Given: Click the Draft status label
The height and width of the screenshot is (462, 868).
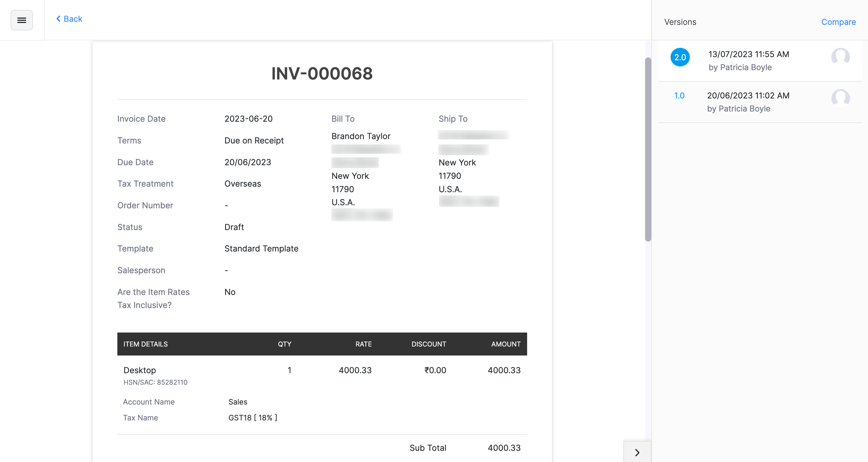Looking at the screenshot, I should [234, 227].
